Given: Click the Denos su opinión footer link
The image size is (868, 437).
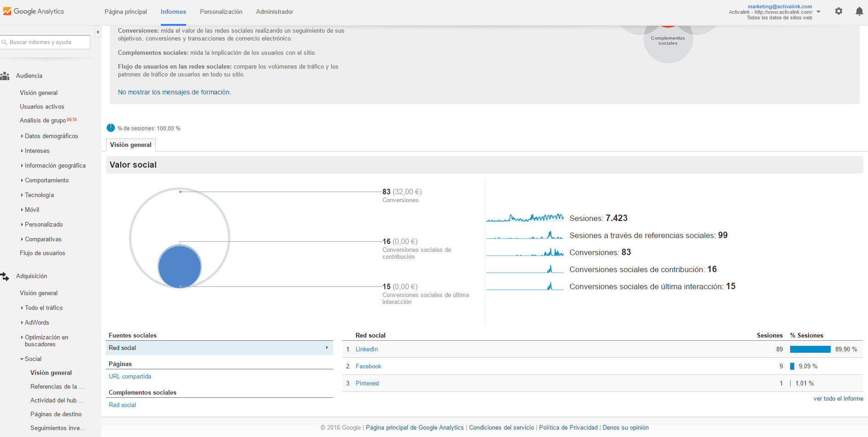Looking at the screenshot, I should coord(625,427).
